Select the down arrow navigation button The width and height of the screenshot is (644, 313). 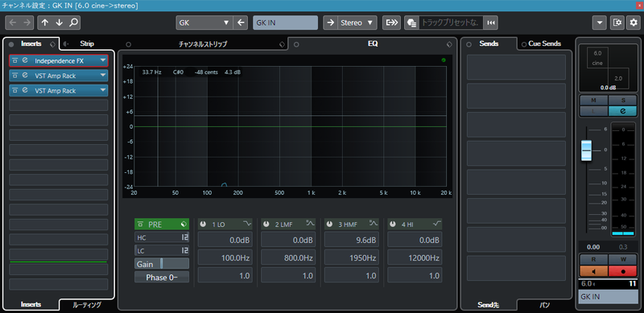coord(59,23)
